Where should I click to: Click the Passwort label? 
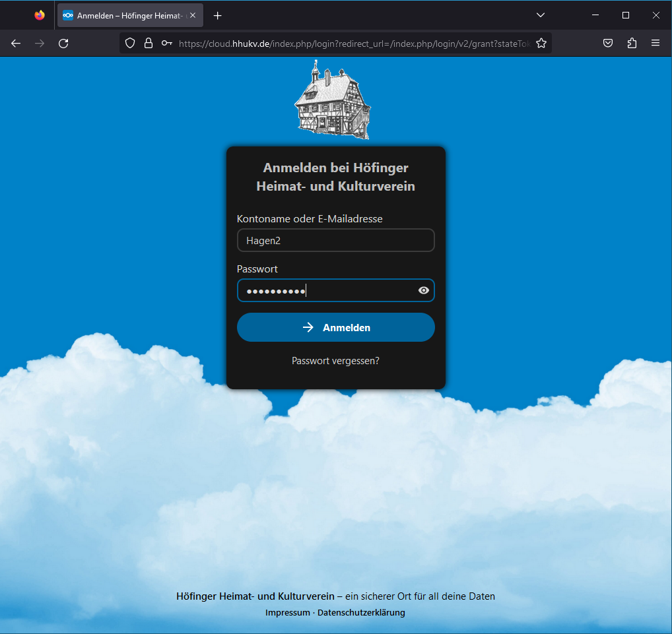click(x=257, y=269)
